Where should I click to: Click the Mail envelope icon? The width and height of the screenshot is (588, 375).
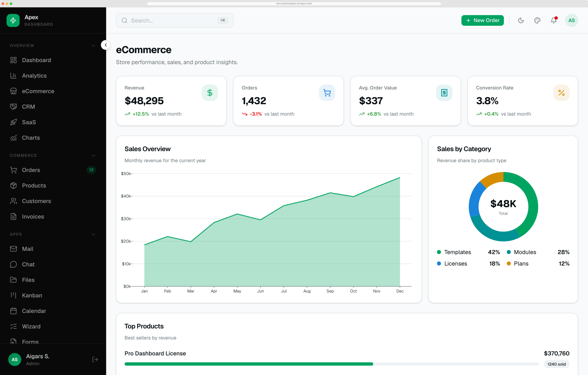click(13, 249)
